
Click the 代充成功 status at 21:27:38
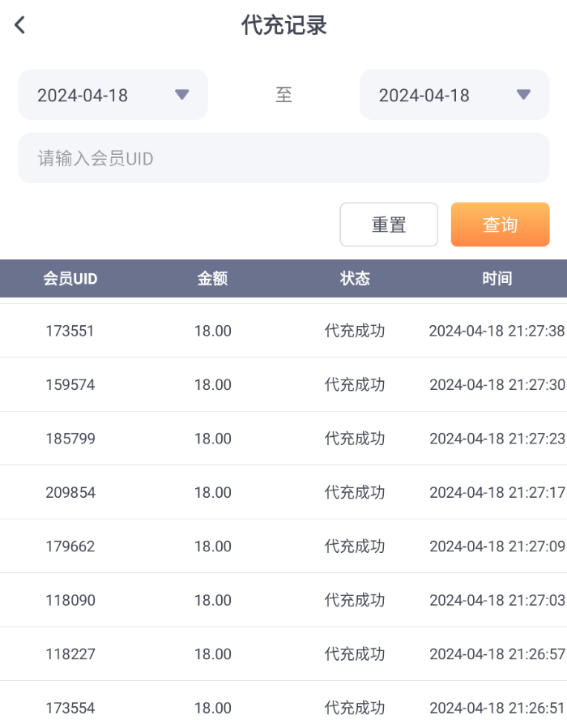click(x=355, y=331)
